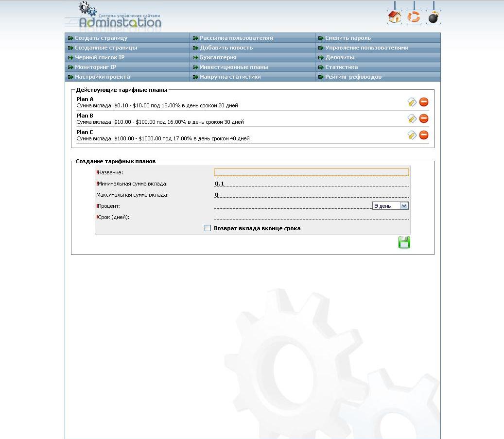
Task: Open the 'Статистика' section
Action: coord(378,67)
